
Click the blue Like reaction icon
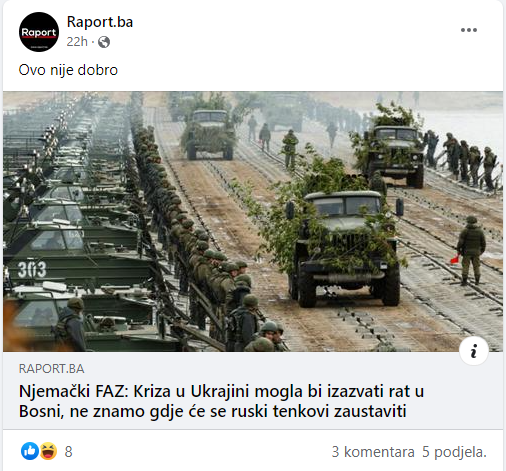coord(30,451)
